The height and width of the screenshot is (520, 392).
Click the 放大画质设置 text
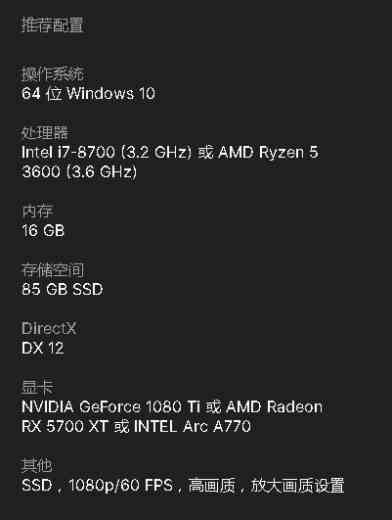click(297, 485)
